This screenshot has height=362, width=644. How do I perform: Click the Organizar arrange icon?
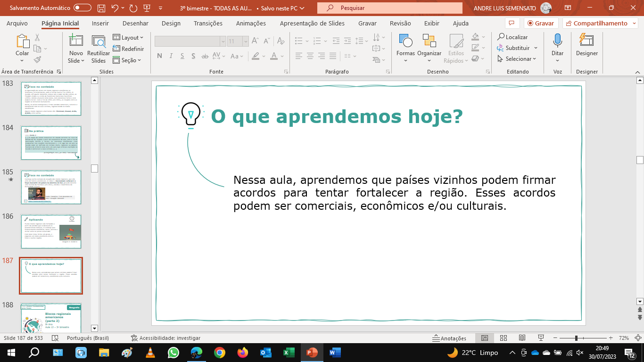[x=429, y=41]
